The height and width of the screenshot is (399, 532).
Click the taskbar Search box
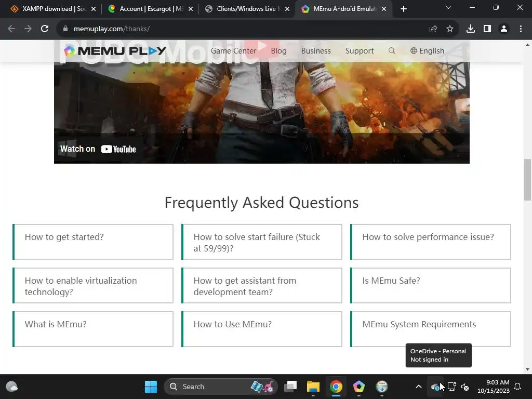(x=220, y=387)
